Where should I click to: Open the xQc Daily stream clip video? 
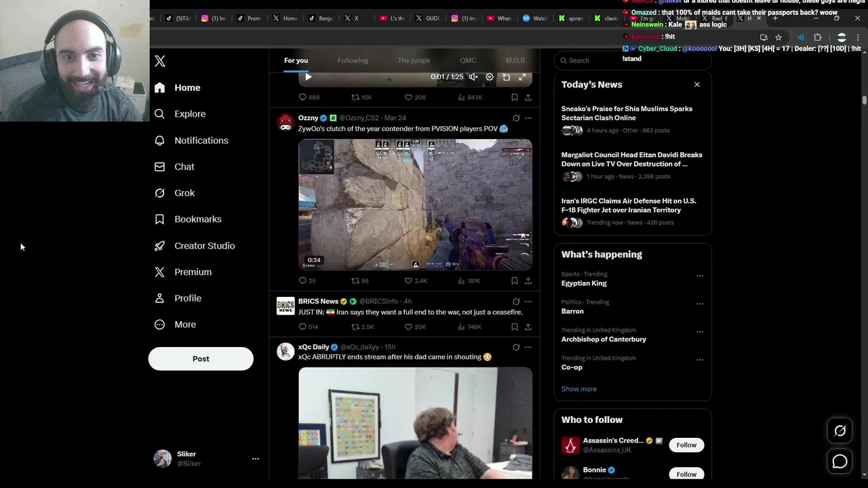point(415,423)
